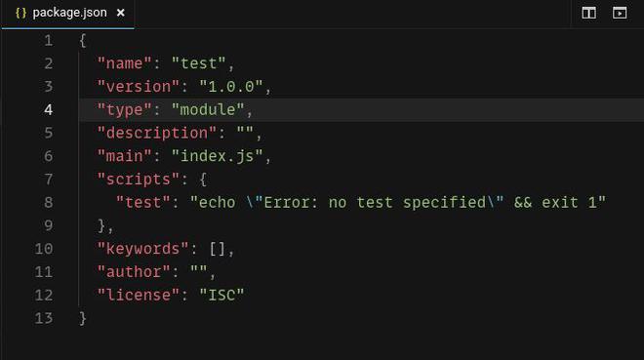The width and height of the screenshot is (644, 360).
Task: Click line number 13 in gutter
Action: [x=44, y=318]
